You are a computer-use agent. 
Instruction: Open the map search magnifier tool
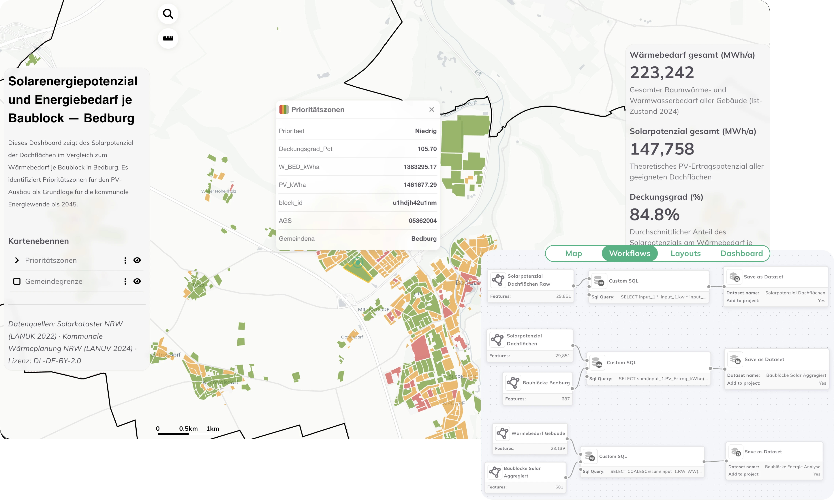pos(168,14)
